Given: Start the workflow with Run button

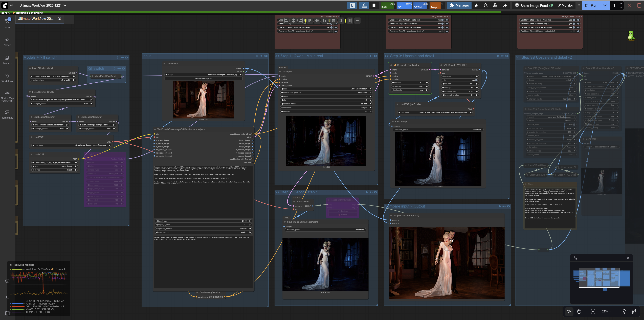Looking at the screenshot, I should coord(591,6).
